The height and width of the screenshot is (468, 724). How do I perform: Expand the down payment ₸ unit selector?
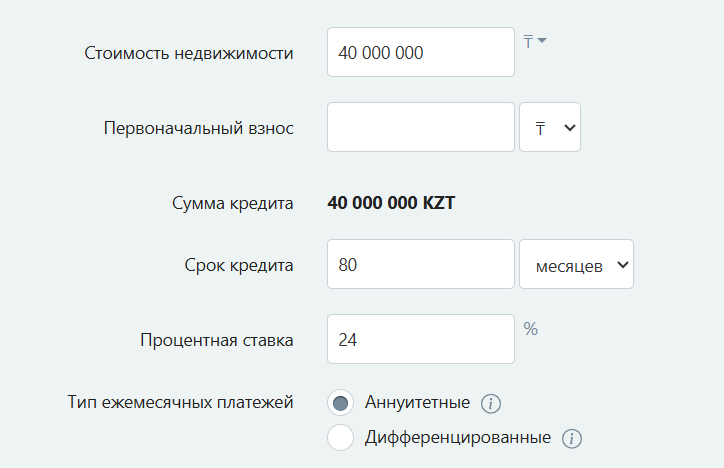pyautogui.click(x=550, y=128)
